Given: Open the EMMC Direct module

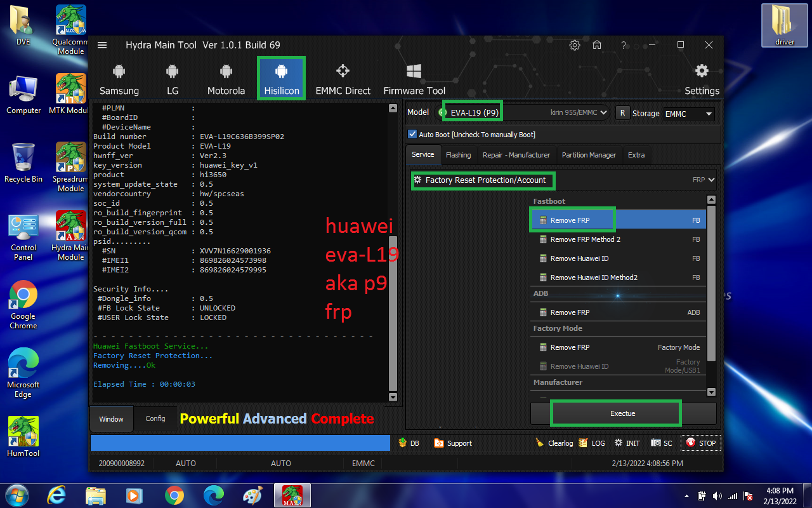Looking at the screenshot, I should [343, 79].
